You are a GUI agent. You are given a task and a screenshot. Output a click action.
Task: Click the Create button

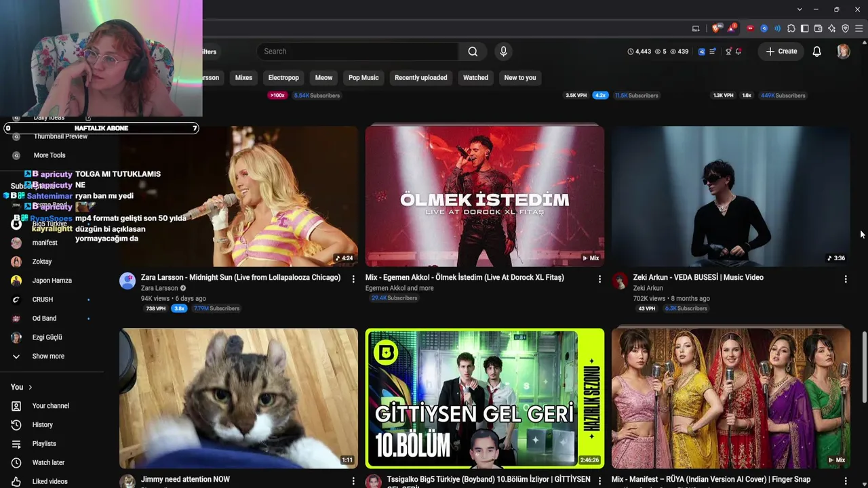tap(781, 52)
